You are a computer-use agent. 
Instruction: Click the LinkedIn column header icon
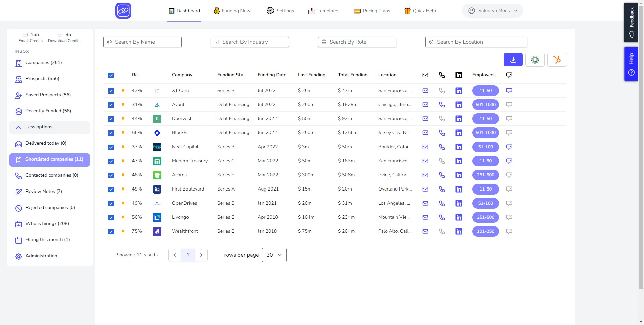point(459,75)
